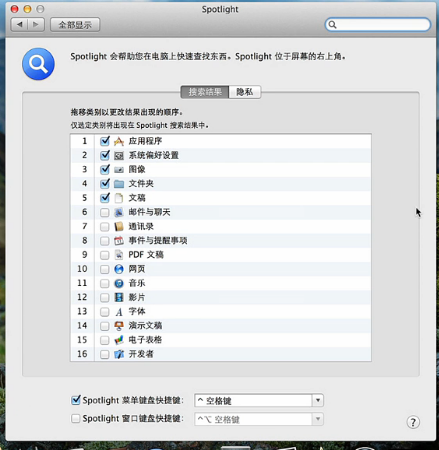
Task: Enable the 事件与提醒事项 checkbox
Action: pyautogui.click(x=105, y=241)
